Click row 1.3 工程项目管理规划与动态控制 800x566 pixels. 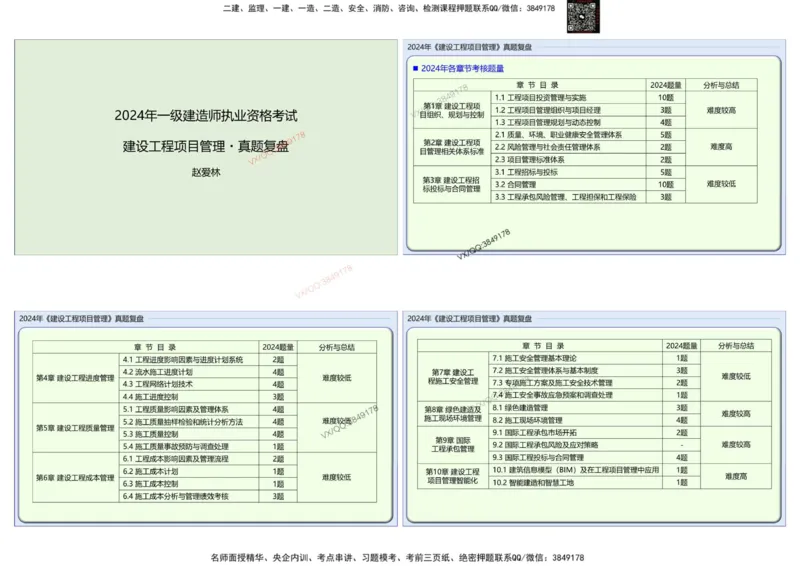[x=568, y=122]
